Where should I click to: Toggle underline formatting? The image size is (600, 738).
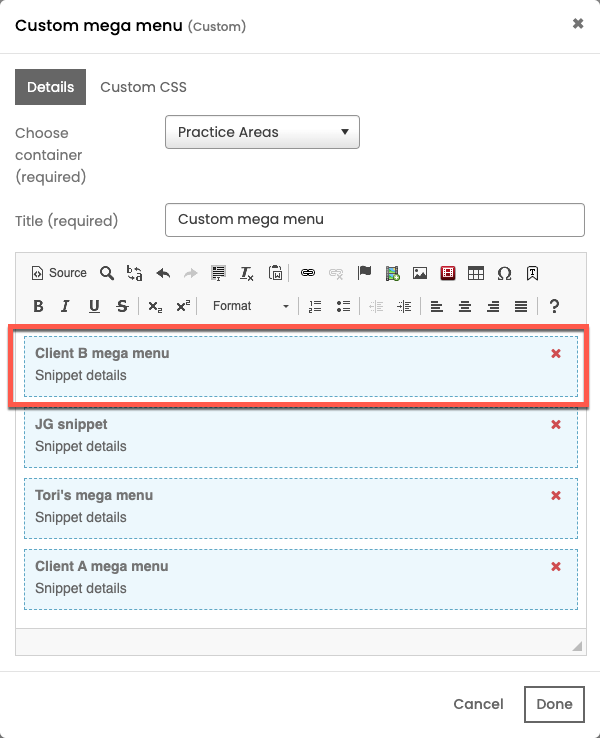point(94,306)
